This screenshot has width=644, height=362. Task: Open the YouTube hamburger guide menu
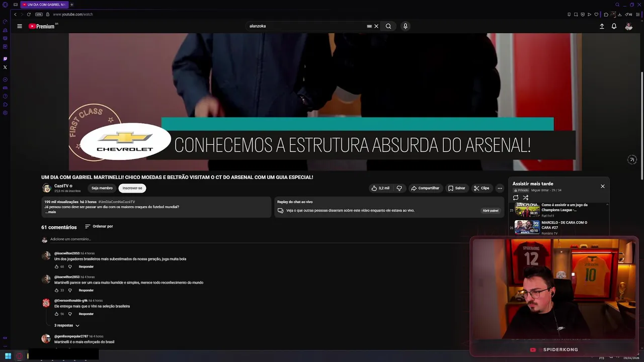(x=20, y=26)
